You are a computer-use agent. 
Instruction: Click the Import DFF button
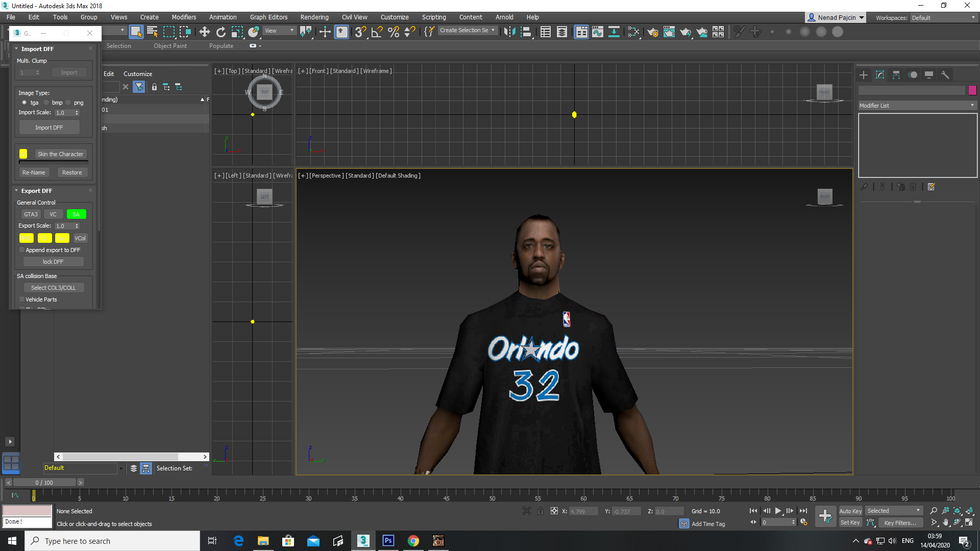(49, 128)
